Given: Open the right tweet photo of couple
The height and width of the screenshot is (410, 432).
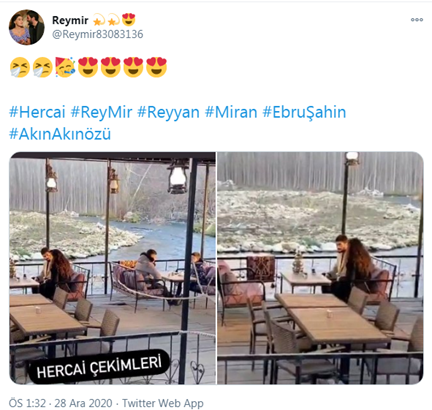Looking at the screenshot, I should click(320, 268).
